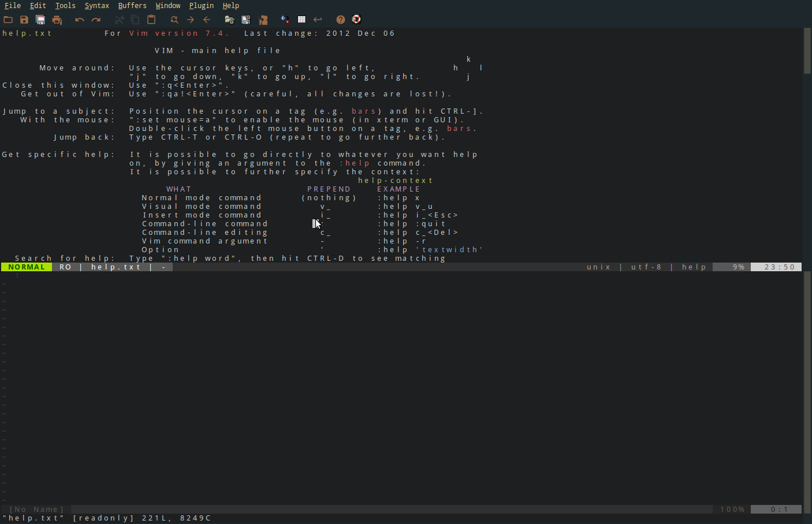Click 'Normal mode command' row text

202,198
